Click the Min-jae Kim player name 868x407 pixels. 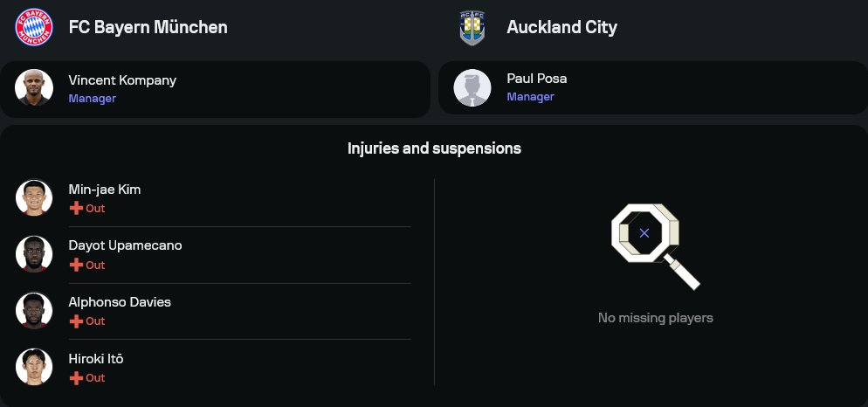pos(105,190)
